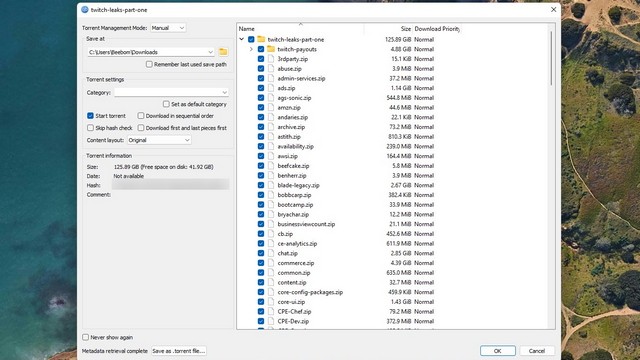Image resolution: width=640 pixels, height=360 pixels.
Task: Click the file list vertical scrollbar
Action: click(x=551, y=58)
